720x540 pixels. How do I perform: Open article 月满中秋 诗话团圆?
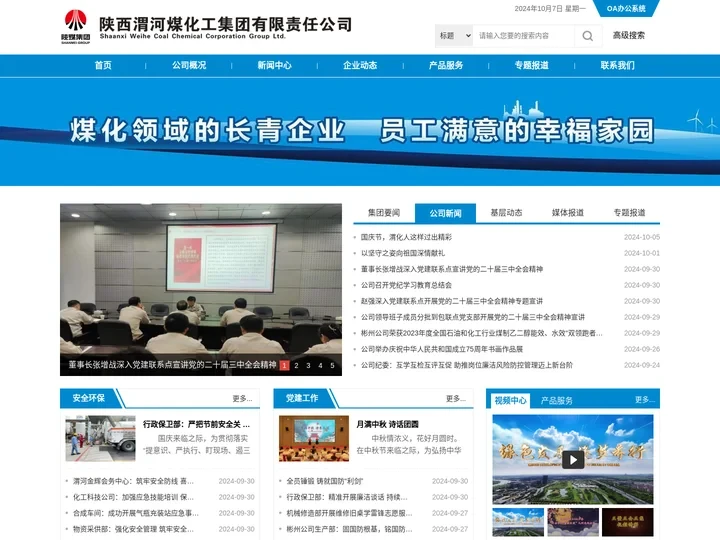point(388,424)
